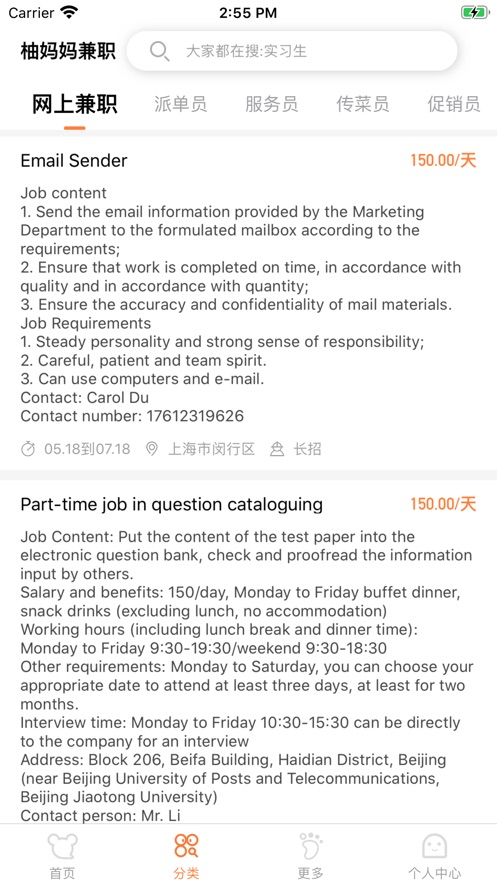Tap the search magnifier icon

pyautogui.click(x=159, y=51)
